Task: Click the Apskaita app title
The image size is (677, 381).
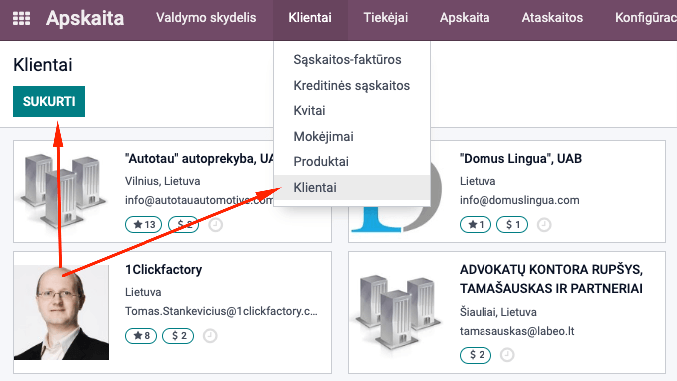Action: [85, 18]
